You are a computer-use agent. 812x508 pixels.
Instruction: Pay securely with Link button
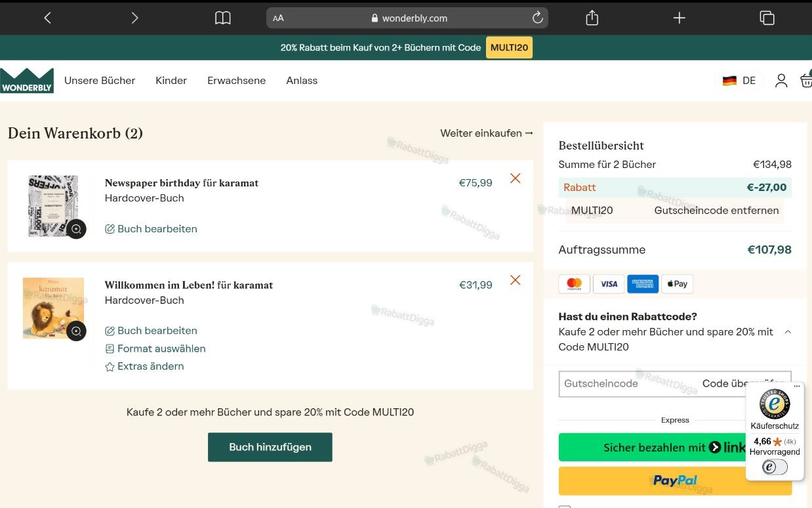click(675, 448)
